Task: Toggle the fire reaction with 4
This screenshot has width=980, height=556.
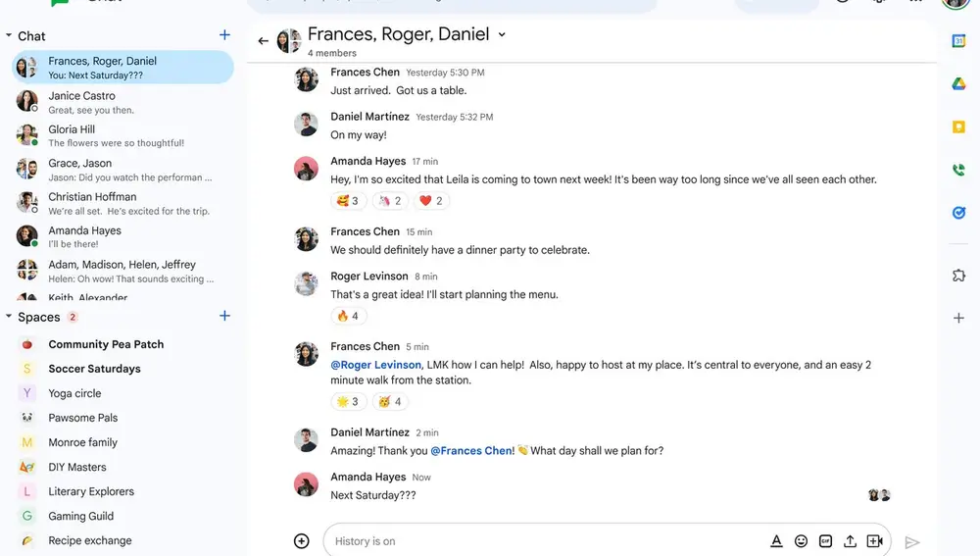Action: click(348, 316)
